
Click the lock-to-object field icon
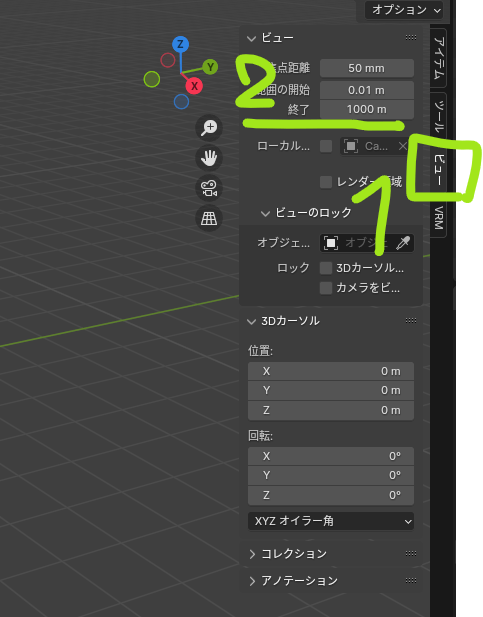click(x=331, y=243)
